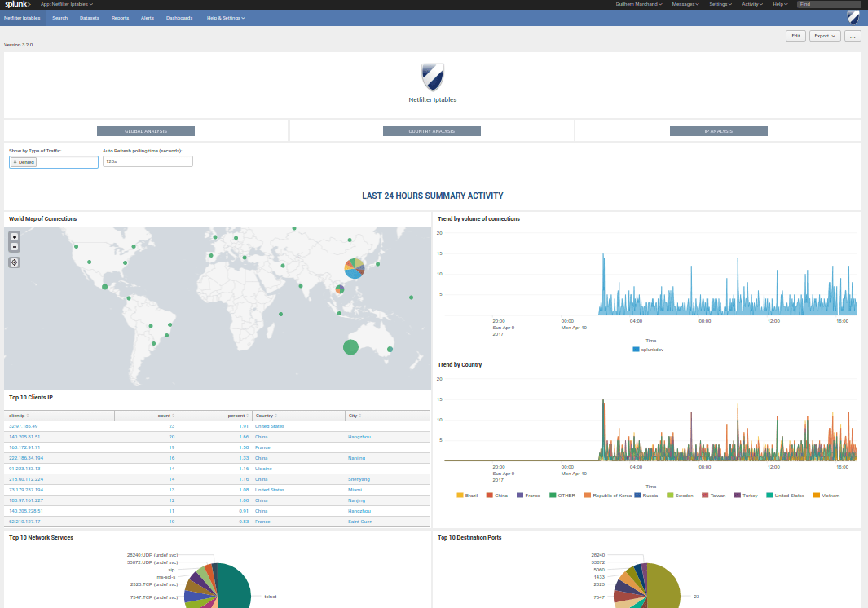Image resolution: width=868 pixels, height=608 pixels.
Task: Click the Edit button
Action: (795, 35)
